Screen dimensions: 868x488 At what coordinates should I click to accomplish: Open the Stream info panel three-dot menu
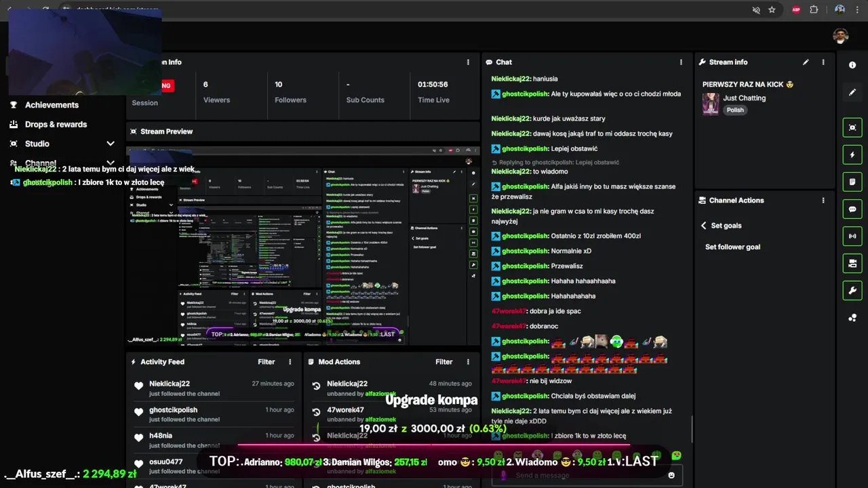point(823,62)
